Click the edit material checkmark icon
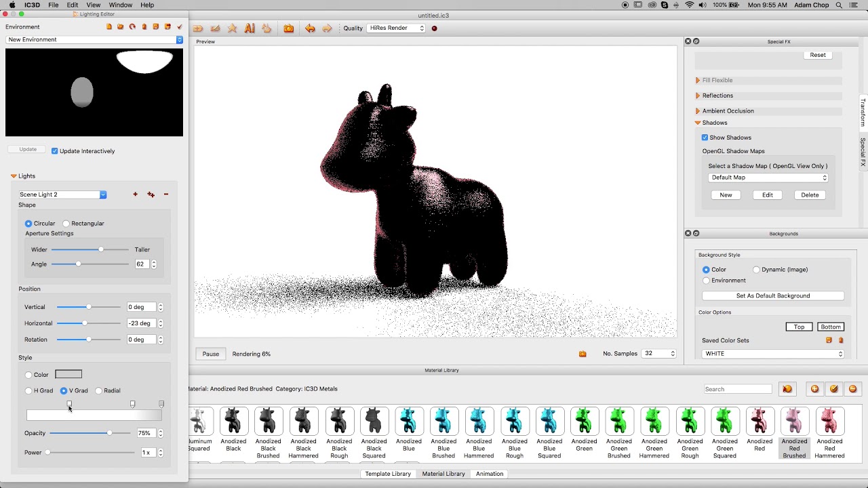 click(x=833, y=389)
